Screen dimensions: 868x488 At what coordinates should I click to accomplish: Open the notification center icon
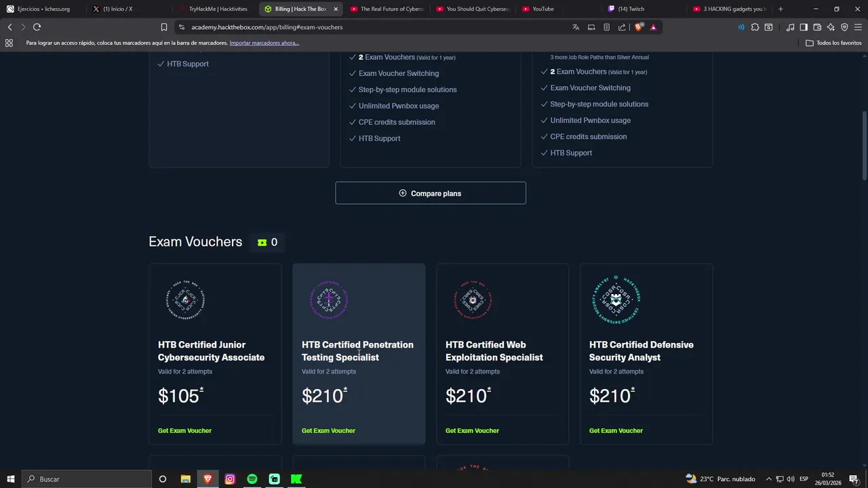tap(854, 479)
